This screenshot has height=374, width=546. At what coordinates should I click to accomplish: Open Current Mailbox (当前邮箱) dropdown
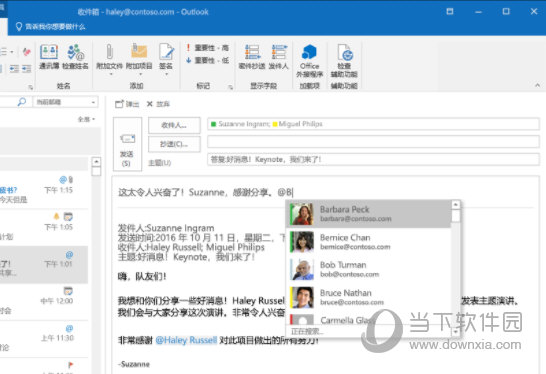click(x=65, y=102)
